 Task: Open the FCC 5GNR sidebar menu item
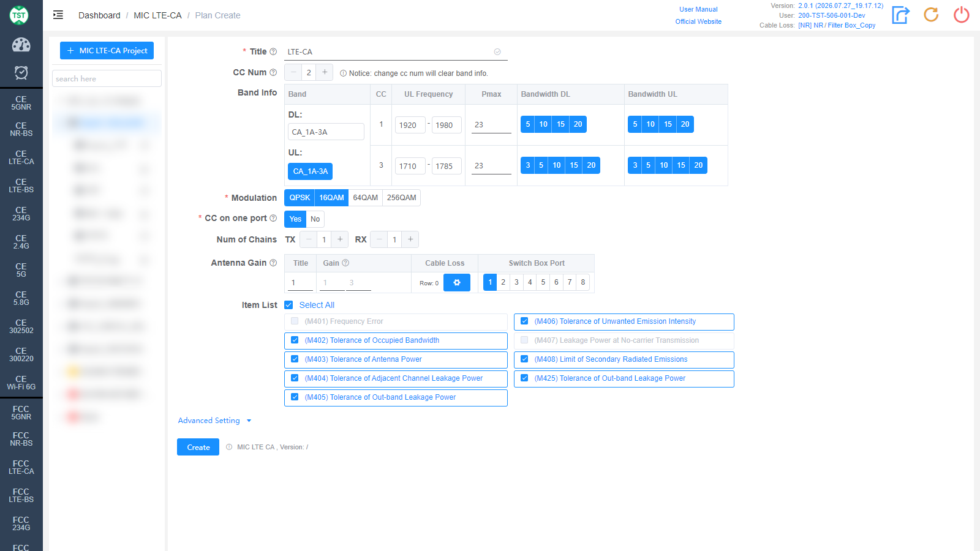pos(21,413)
